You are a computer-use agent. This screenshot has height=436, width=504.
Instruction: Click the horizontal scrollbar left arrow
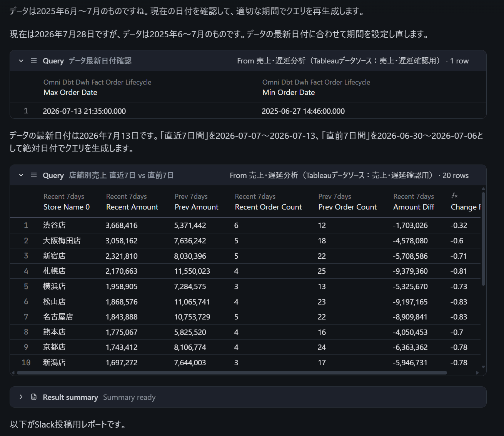click(13, 373)
